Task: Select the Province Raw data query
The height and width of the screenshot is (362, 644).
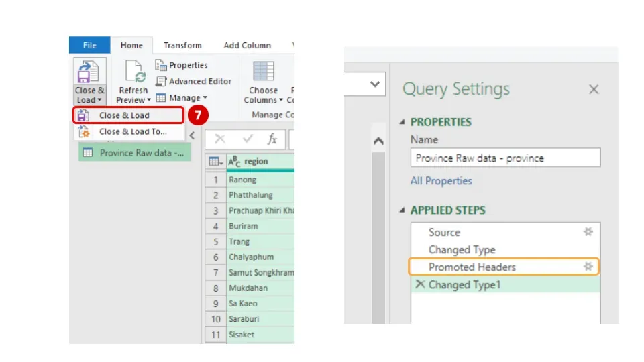Action: (x=134, y=153)
